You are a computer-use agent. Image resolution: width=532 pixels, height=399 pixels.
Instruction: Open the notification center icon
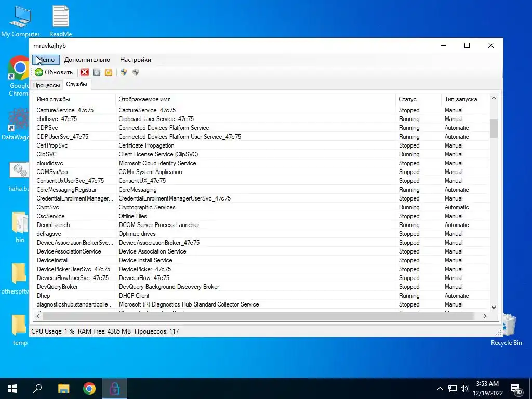pyautogui.click(x=516, y=389)
